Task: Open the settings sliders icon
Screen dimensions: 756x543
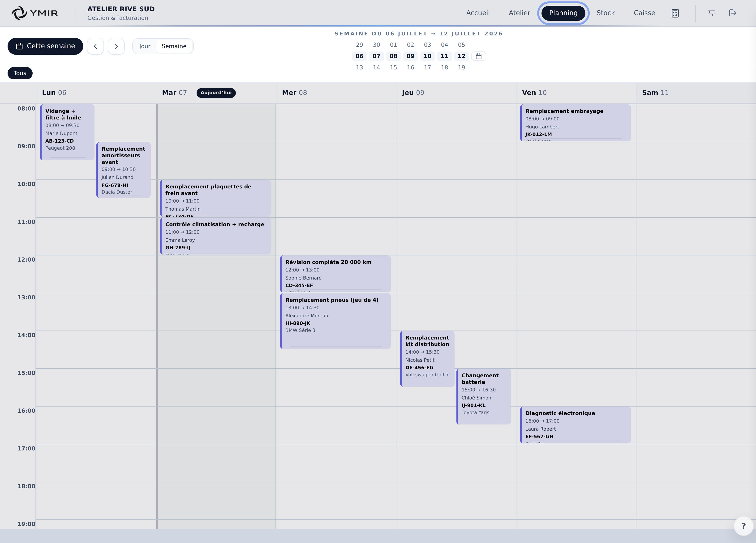Action: 711,13
